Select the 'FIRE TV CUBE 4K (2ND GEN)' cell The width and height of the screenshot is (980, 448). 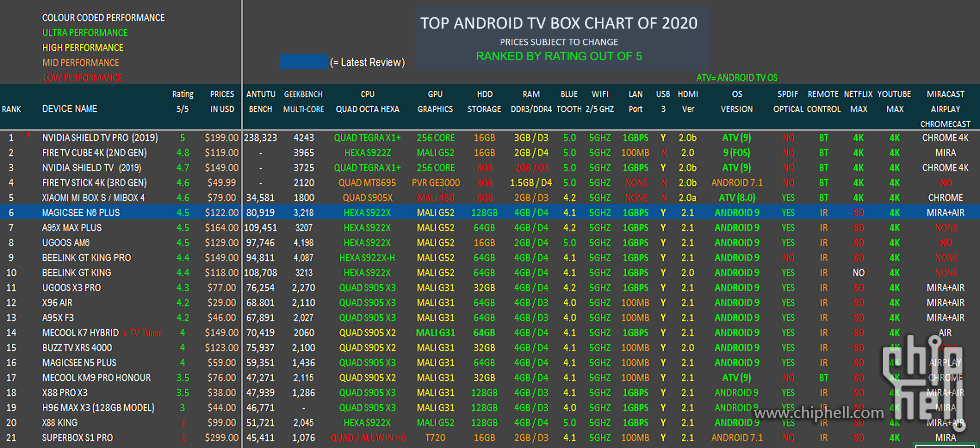coord(94,152)
